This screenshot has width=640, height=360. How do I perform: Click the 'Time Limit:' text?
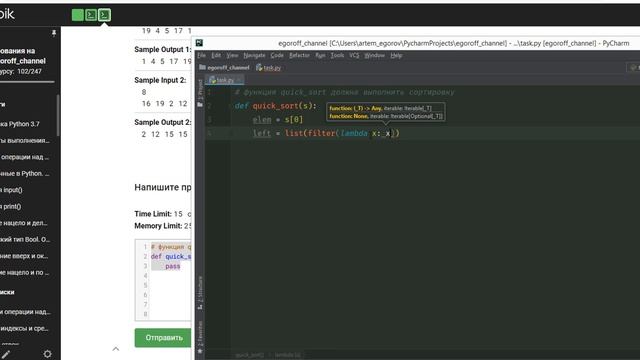153,214
